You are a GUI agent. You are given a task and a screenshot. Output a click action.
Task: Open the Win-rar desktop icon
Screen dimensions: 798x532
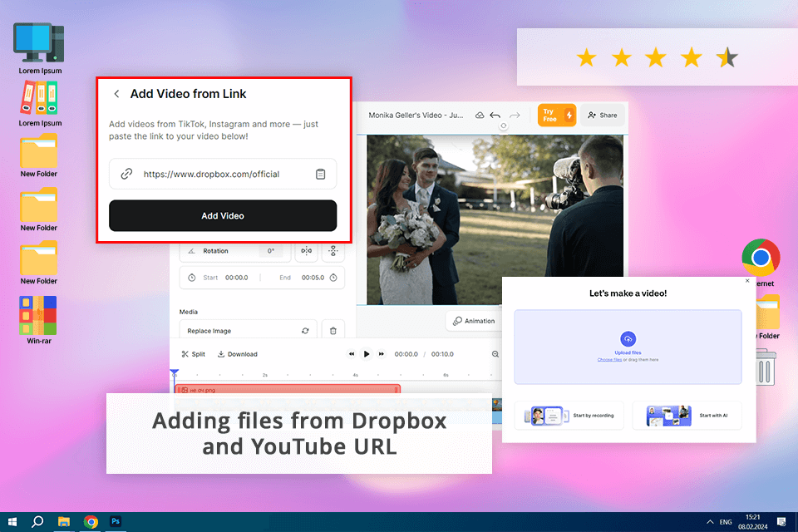pyautogui.click(x=39, y=320)
